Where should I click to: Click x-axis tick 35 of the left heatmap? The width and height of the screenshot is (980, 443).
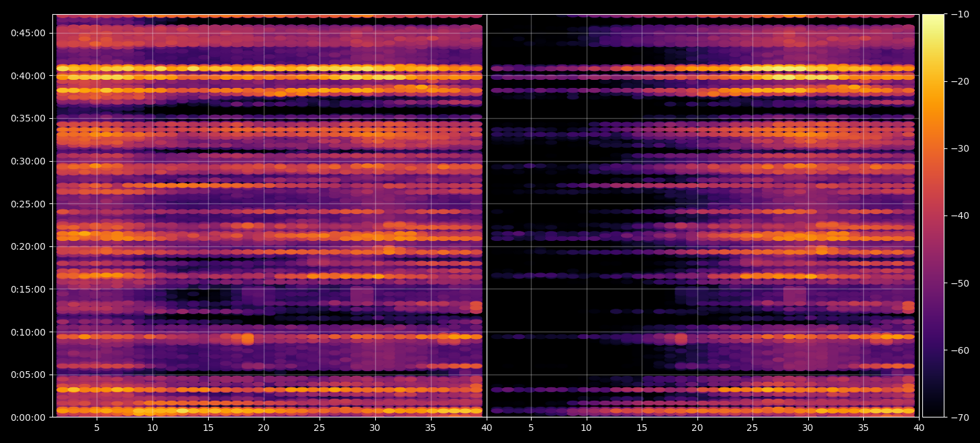(x=430, y=428)
